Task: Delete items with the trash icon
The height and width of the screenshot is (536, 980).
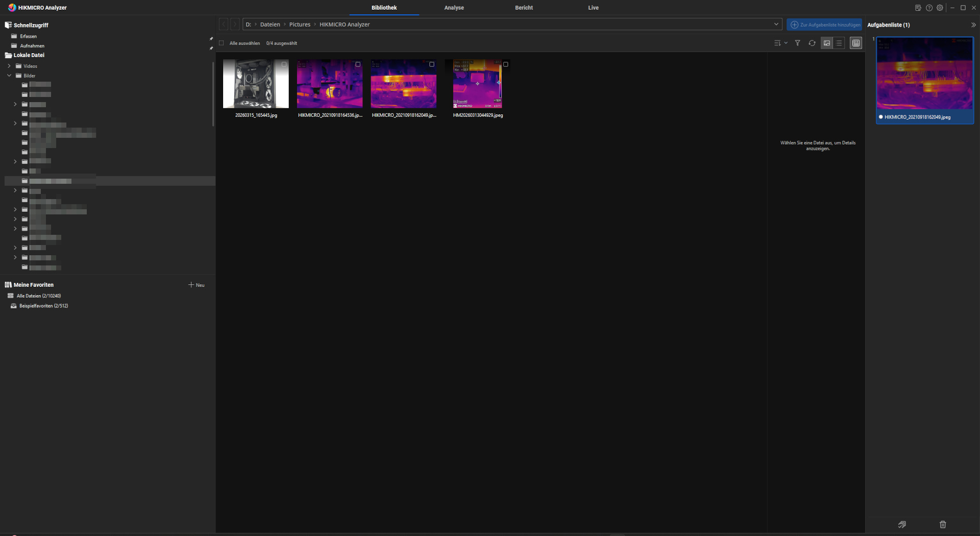Action: (942, 524)
